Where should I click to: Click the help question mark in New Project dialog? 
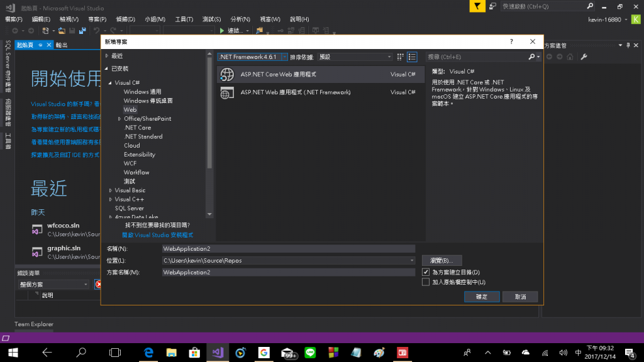click(x=511, y=41)
